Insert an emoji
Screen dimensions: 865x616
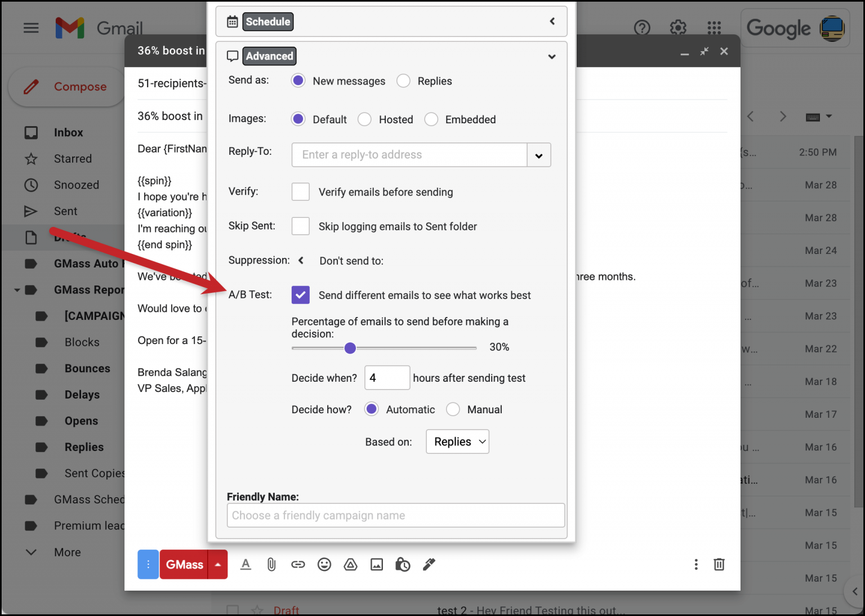324,564
